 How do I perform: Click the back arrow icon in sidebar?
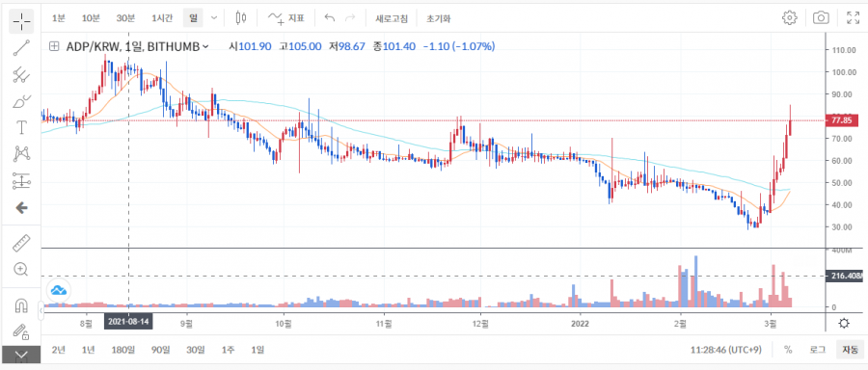[21, 208]
